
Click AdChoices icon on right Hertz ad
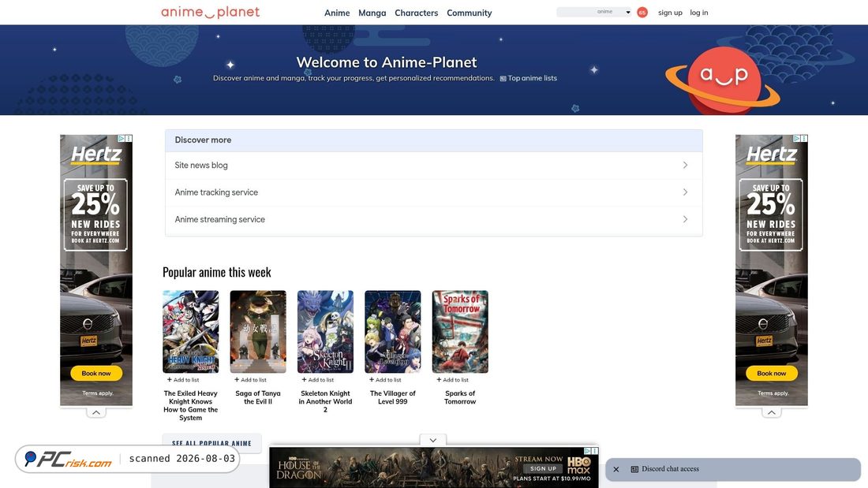coord(797,138)
